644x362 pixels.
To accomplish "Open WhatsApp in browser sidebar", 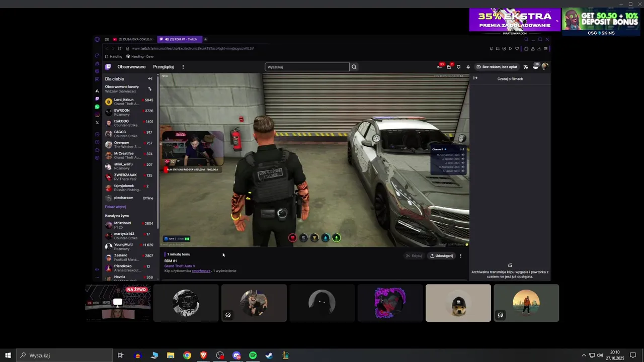I will point(97,107).
